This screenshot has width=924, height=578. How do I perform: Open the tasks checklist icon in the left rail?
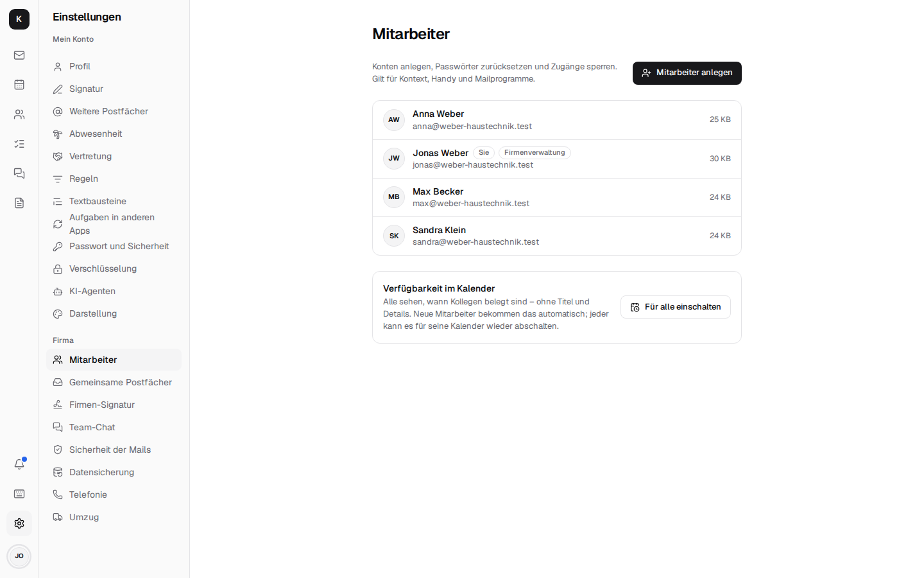[19, 144]
